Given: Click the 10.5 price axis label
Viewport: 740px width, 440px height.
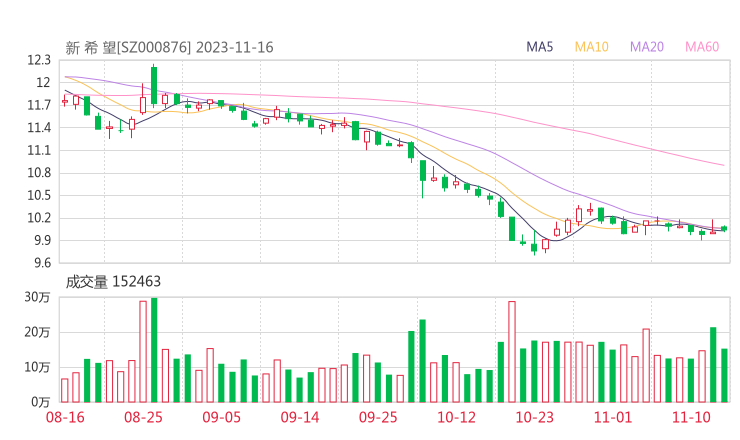Looking at the screenshot, I should (39, 195).
